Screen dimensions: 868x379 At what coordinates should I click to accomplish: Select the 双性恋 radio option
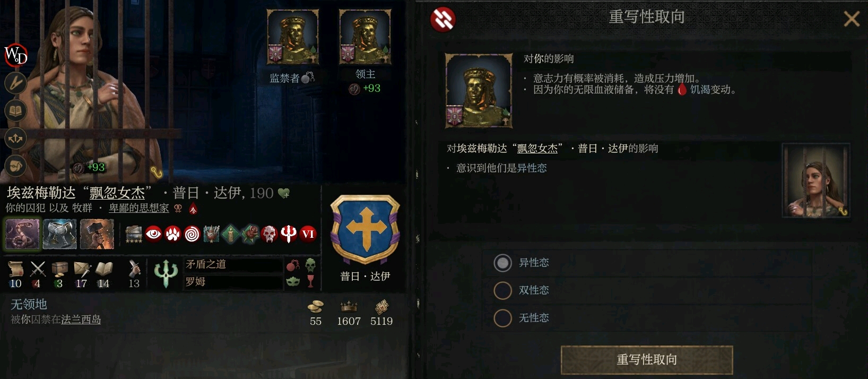coord(502,290)
